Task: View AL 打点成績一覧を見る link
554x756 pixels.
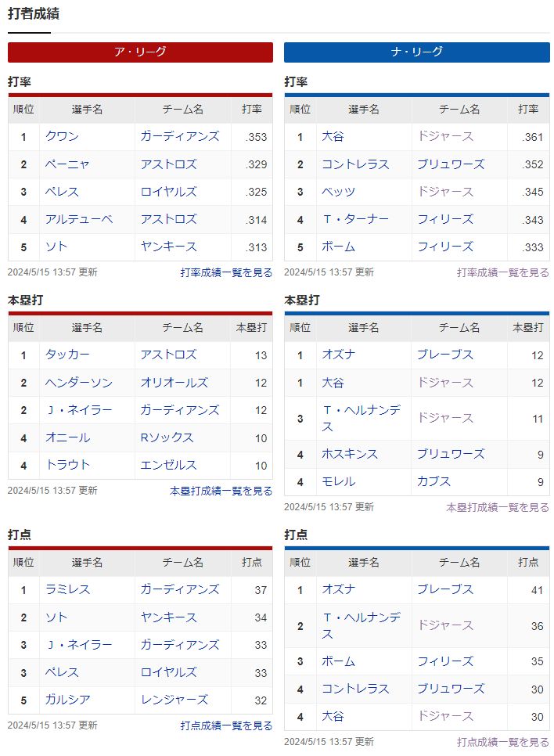Action: (x=226, y=725)
